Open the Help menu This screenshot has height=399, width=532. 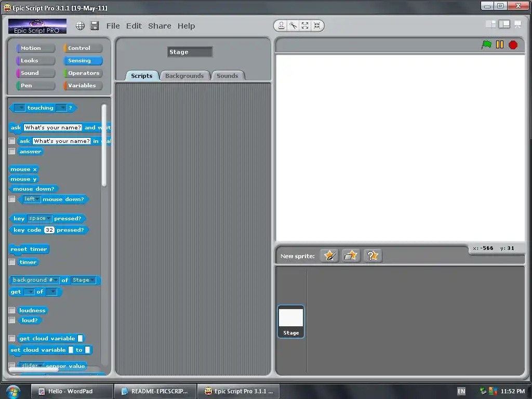tap(187, 26)
